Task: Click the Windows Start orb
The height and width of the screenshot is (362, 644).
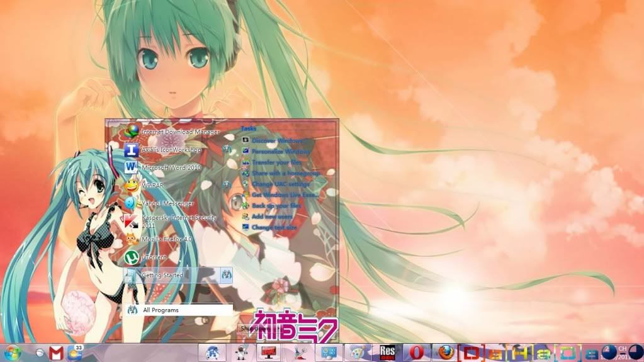Action: click(x=13, y=352)
